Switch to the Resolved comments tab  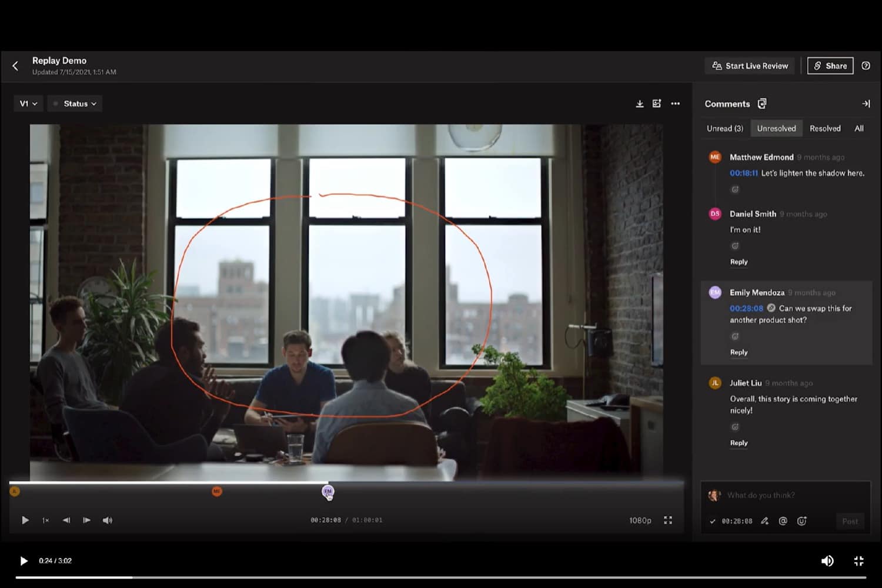click(824, 129)
